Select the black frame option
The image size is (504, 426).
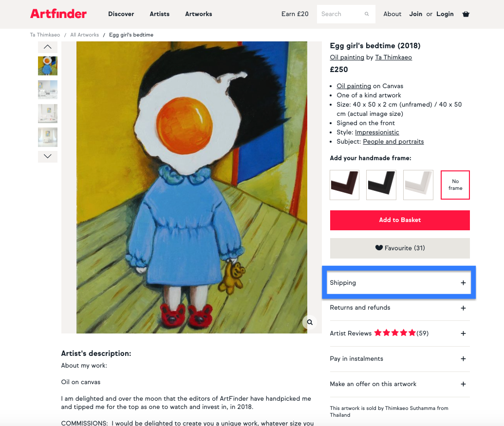tap(381, 185)
